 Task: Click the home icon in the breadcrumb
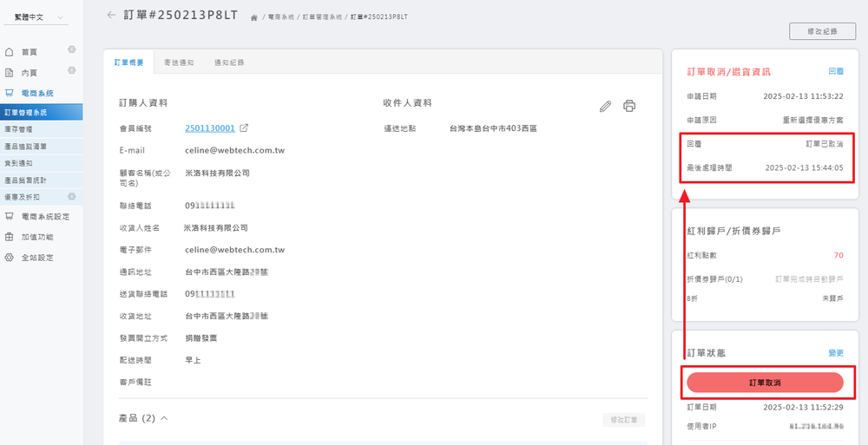coord(253,17)
